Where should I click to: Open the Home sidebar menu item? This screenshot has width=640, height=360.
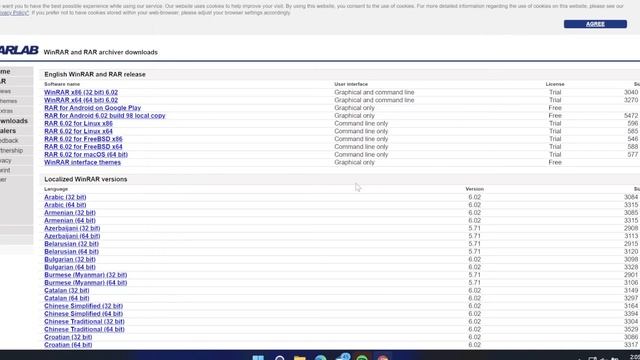pyautogui.click(x=5, y=71)
